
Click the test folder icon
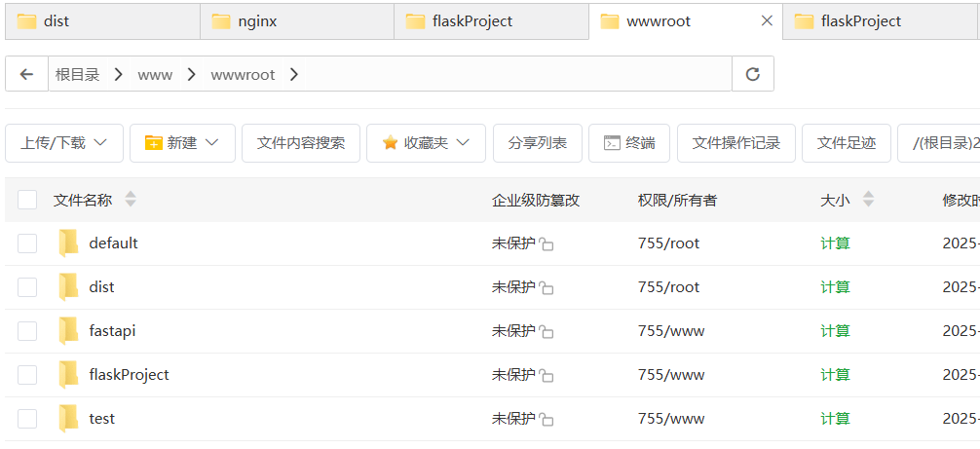coord(68,418)
